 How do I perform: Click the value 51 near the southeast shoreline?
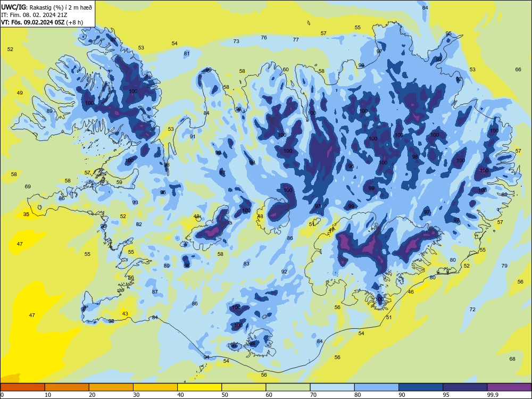pos(389,318)
